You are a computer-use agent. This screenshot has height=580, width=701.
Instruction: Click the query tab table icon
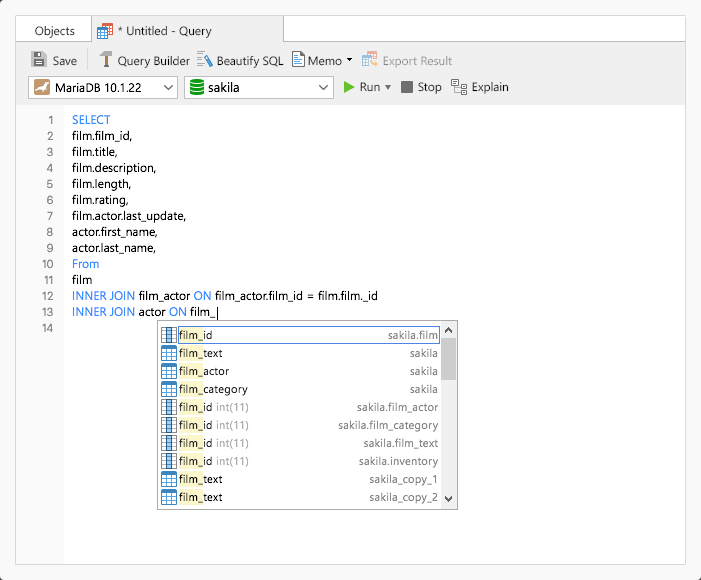point(105,31)
